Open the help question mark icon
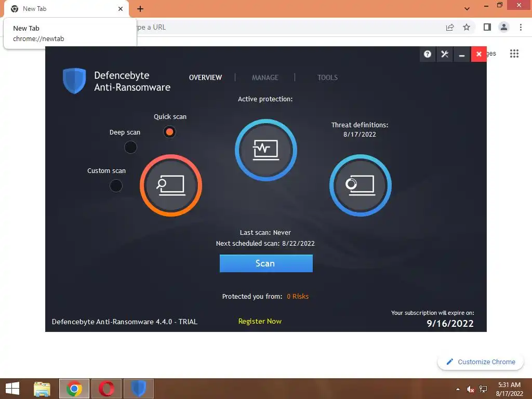The image size is (532, 399). [428, 54]
